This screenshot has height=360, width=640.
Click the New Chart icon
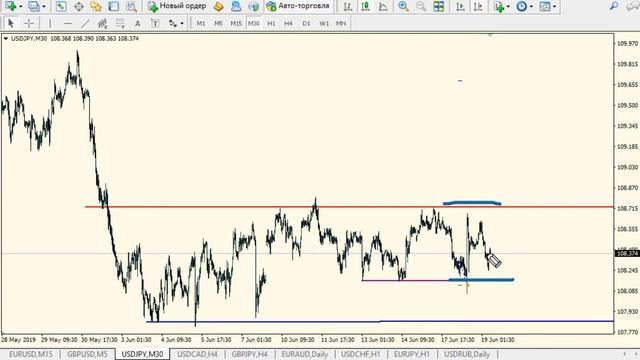click(x=10, y=6)
